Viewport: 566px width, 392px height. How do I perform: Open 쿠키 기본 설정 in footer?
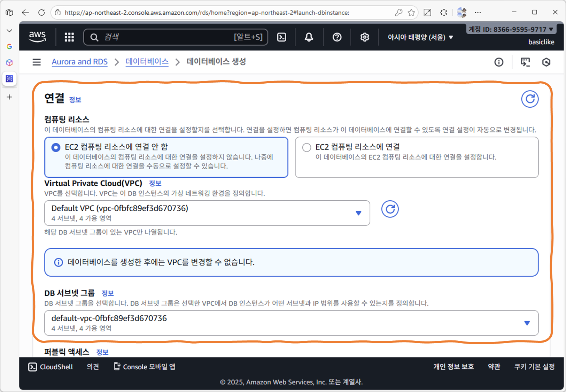[x=534, y=367]
